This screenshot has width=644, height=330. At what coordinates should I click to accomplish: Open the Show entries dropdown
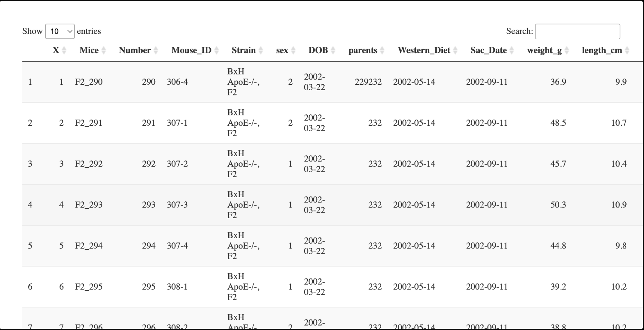60,31
